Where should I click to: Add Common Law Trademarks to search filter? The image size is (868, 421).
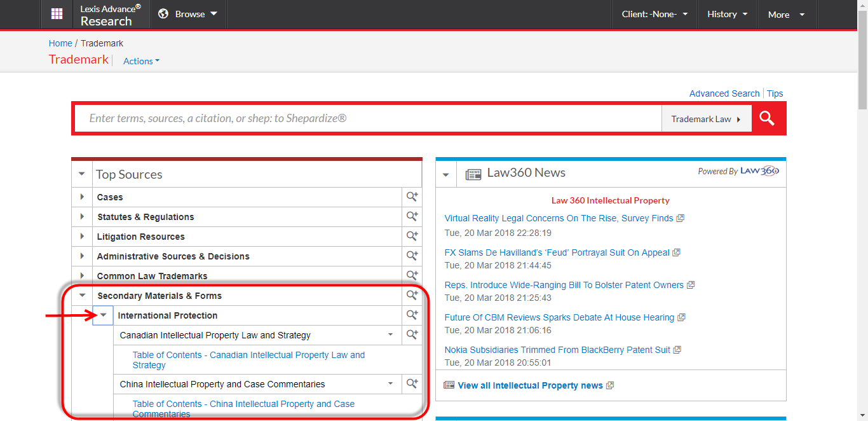(x=412, y=276)
